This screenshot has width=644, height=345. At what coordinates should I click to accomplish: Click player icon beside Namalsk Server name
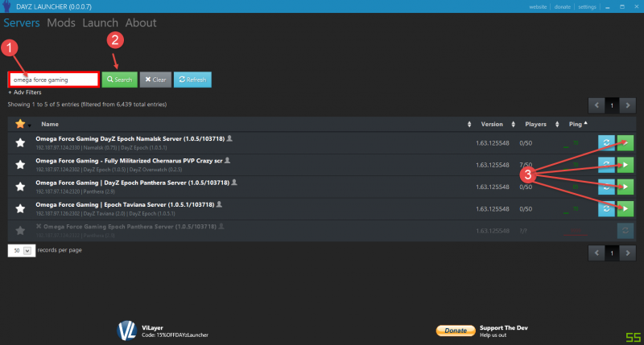(229, 138)
